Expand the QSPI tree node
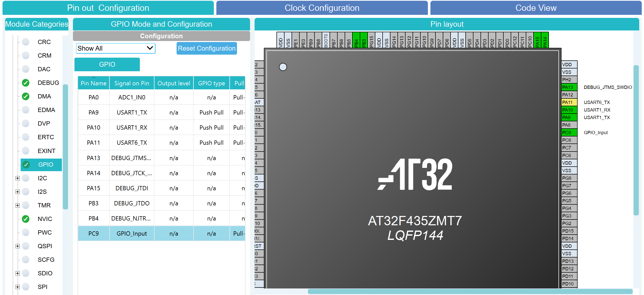The width and height of the screenshot is (644, 295). coord(18,246)
